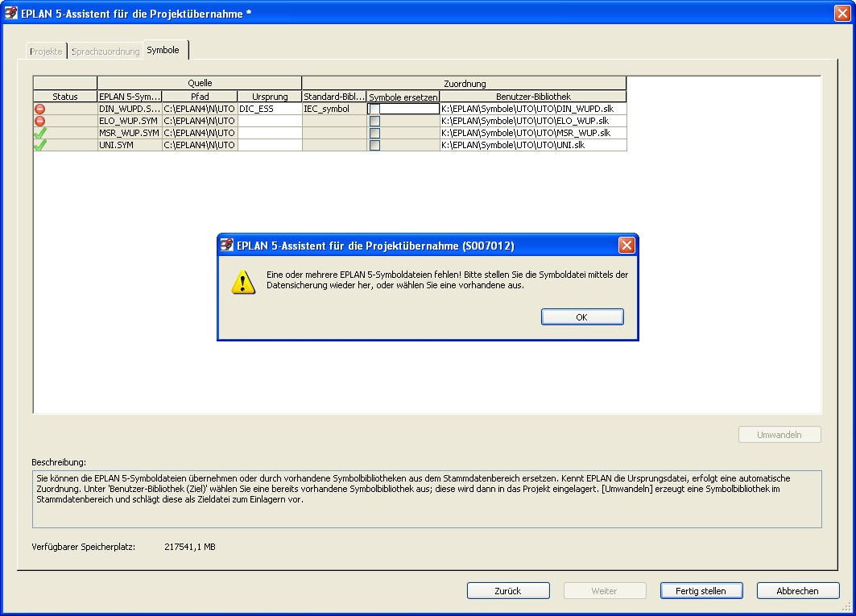Click the Quelle group header
The width and height of the screenshot is (856, 616).
(200, 83)
